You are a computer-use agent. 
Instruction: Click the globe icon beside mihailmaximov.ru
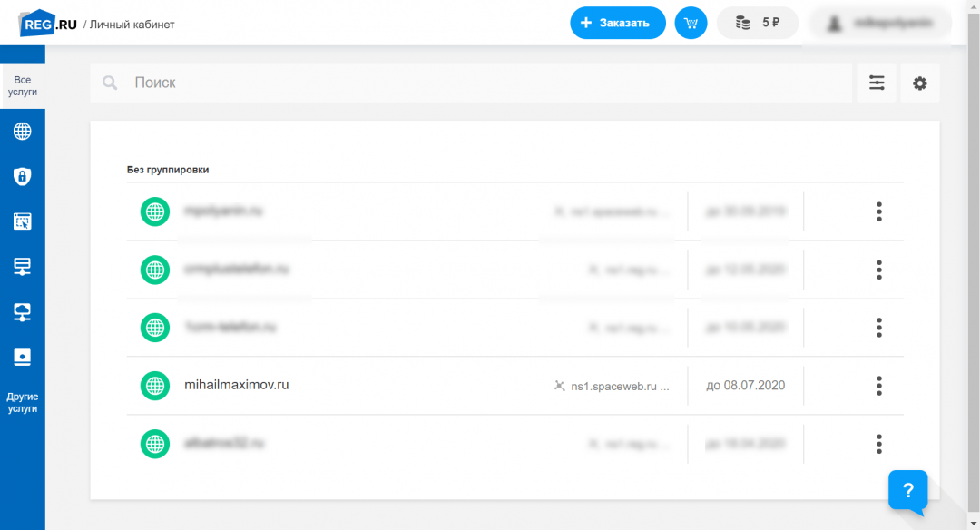[155, 386]
